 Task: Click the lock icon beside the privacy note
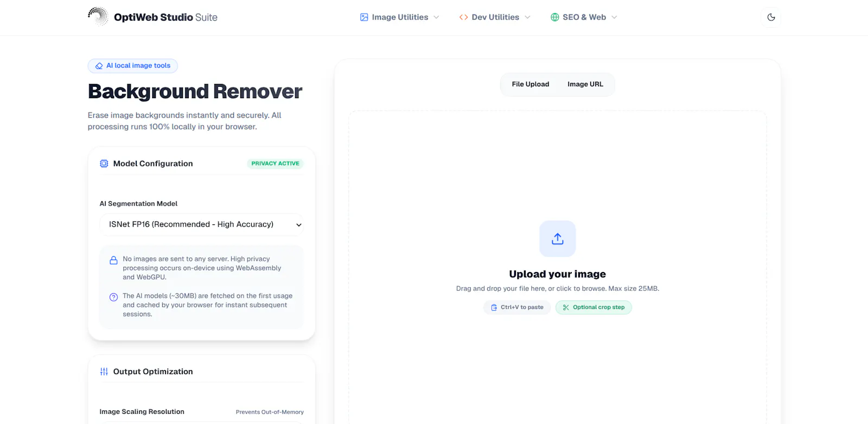(x=113, y=260)
